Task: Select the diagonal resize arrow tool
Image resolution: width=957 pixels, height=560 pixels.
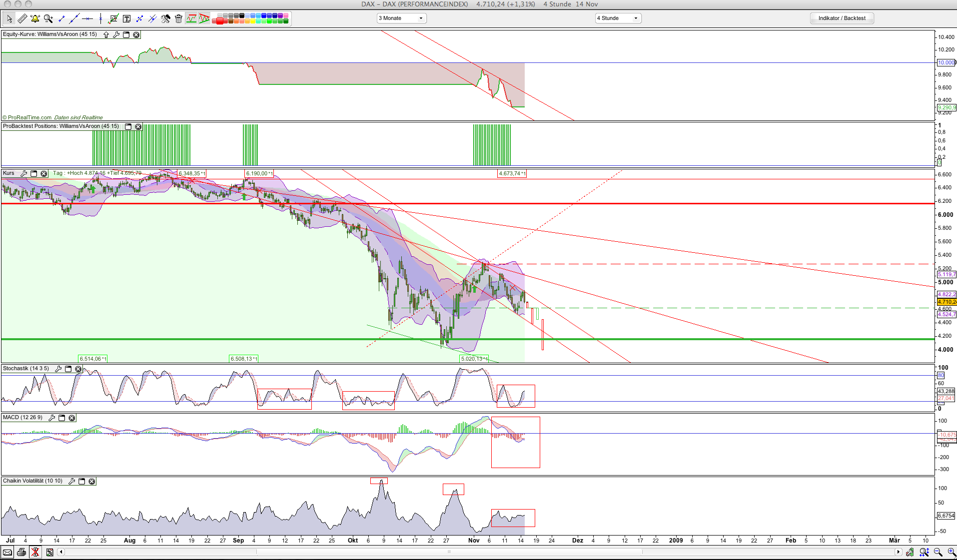Action: tap(139, 19)
